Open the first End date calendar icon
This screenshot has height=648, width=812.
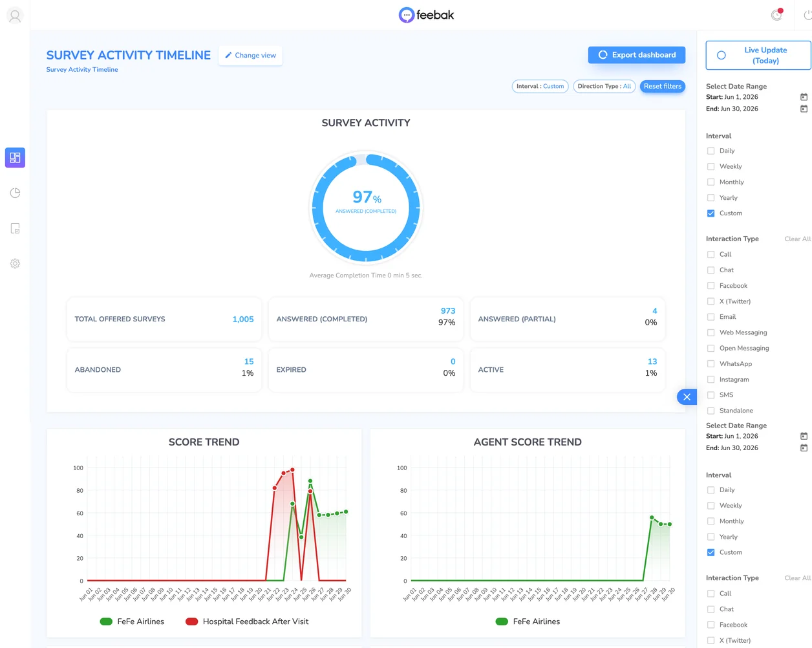tap(804, 109)
